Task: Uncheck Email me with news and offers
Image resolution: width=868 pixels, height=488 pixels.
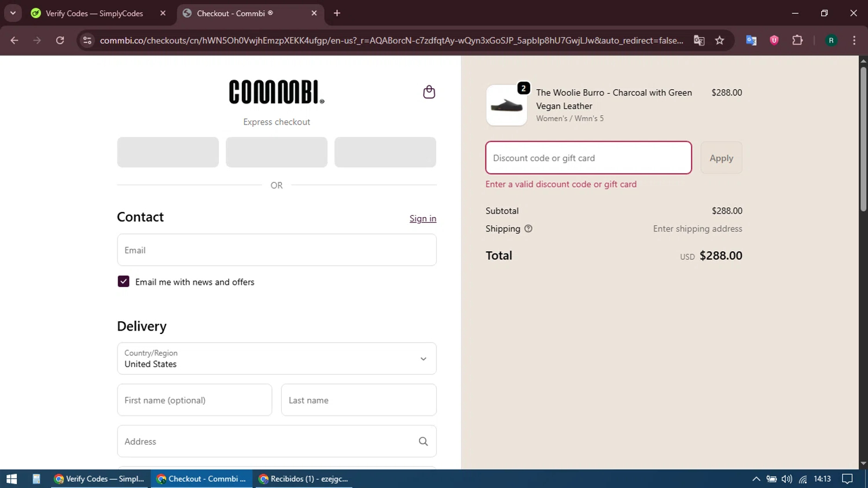Action: (x=123, y=281)
